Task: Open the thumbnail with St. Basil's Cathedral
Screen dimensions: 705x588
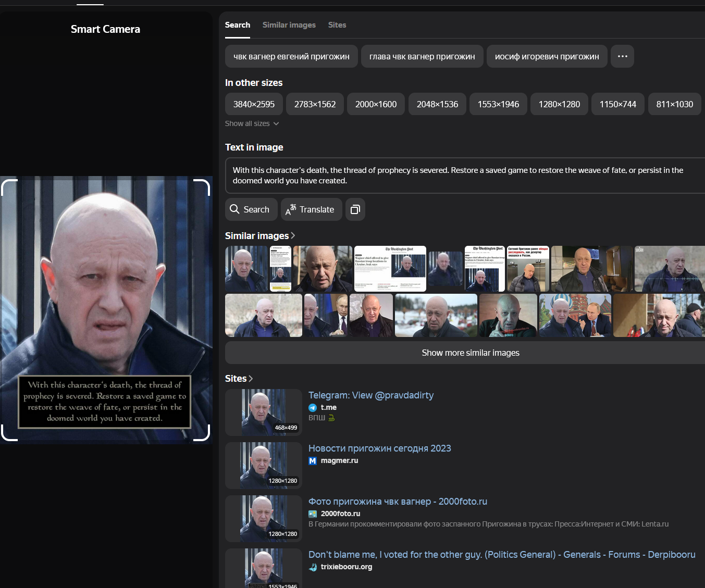Action: [575, 315]
